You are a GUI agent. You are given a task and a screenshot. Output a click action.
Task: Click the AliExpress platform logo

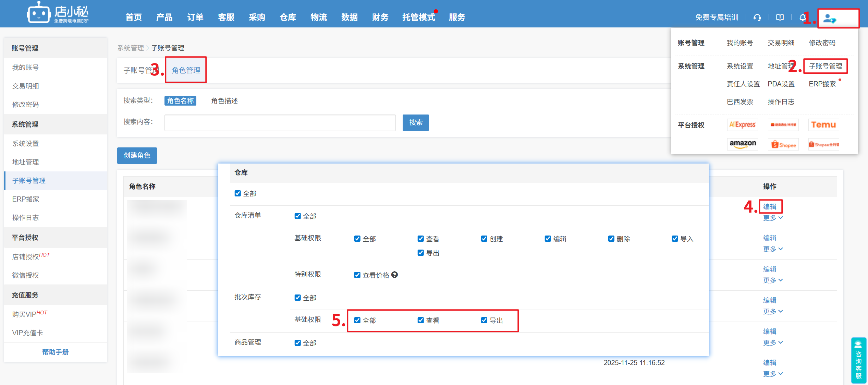coord(742,124)
